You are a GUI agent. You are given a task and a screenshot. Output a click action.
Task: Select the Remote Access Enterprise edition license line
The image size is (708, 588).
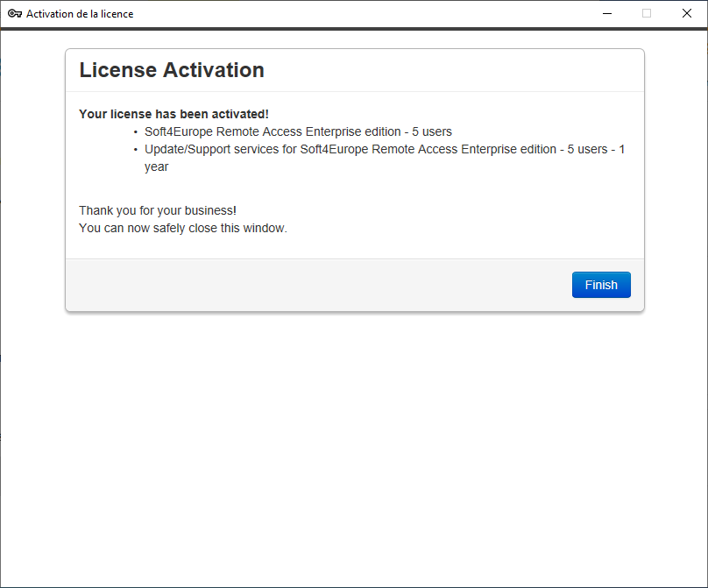tap(298, 131)
